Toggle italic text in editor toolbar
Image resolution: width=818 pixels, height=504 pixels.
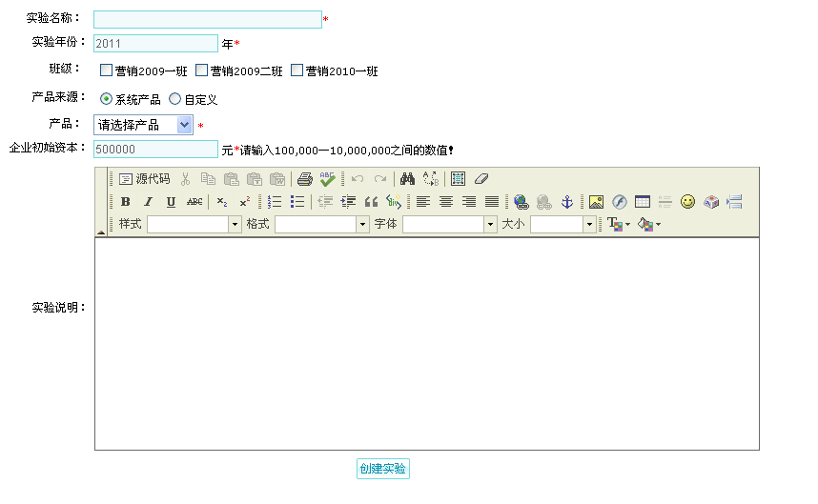click(148, 202)
